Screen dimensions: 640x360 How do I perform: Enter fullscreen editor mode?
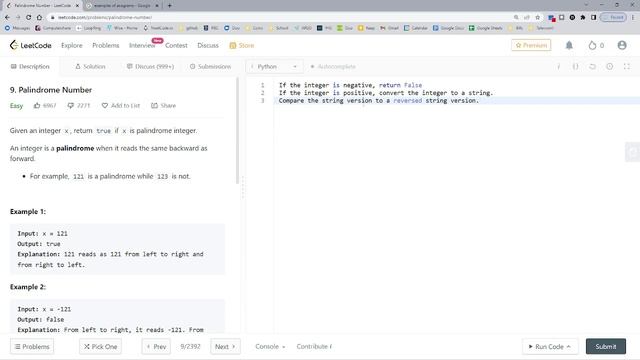coord(627,67)
